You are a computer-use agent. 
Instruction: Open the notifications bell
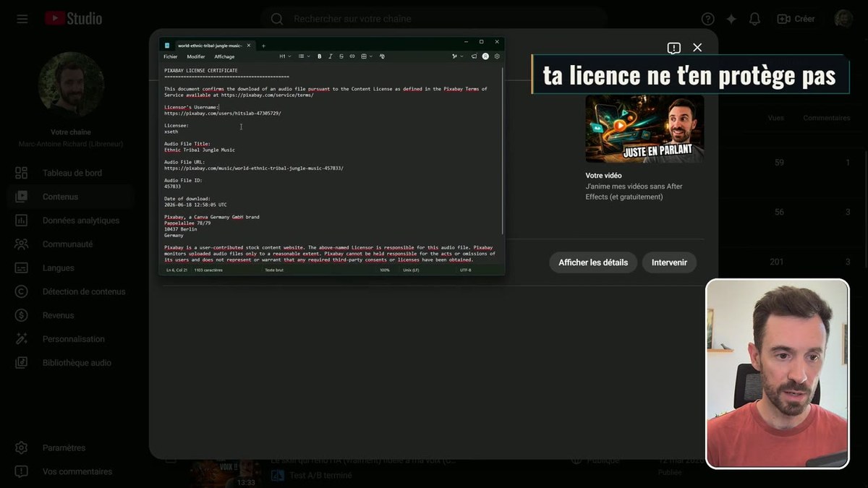[754, 19]
